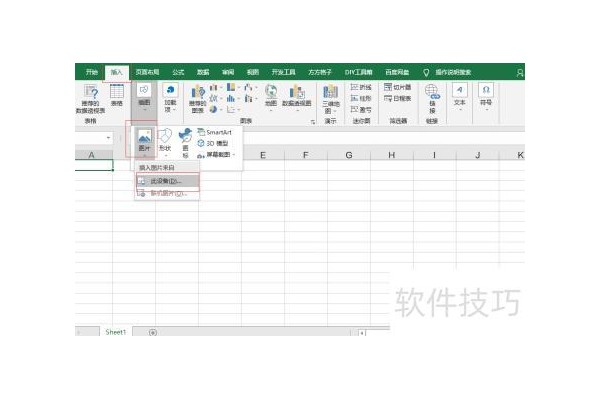Choose This Device (此设备) menu entry

[168, 181]
